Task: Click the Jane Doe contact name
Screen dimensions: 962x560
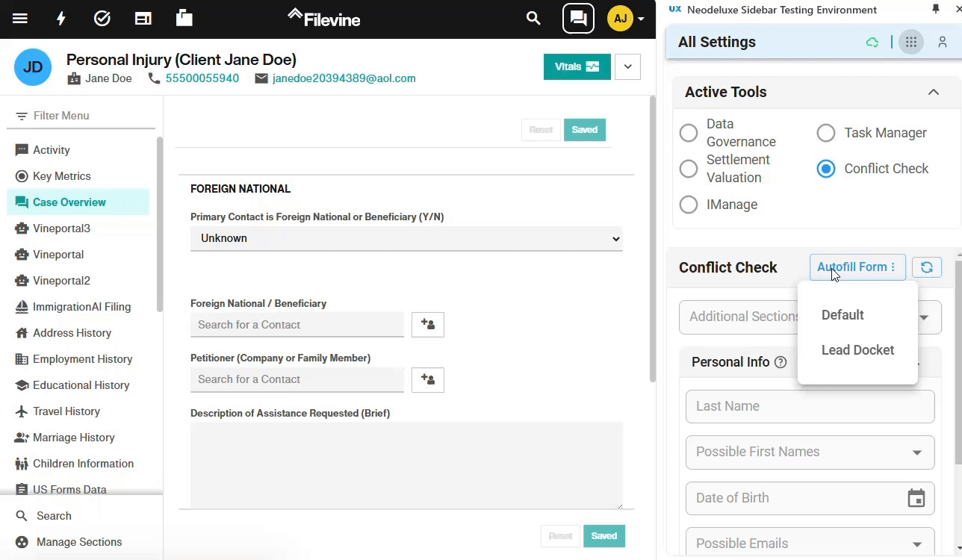Action: coord(108,78)
